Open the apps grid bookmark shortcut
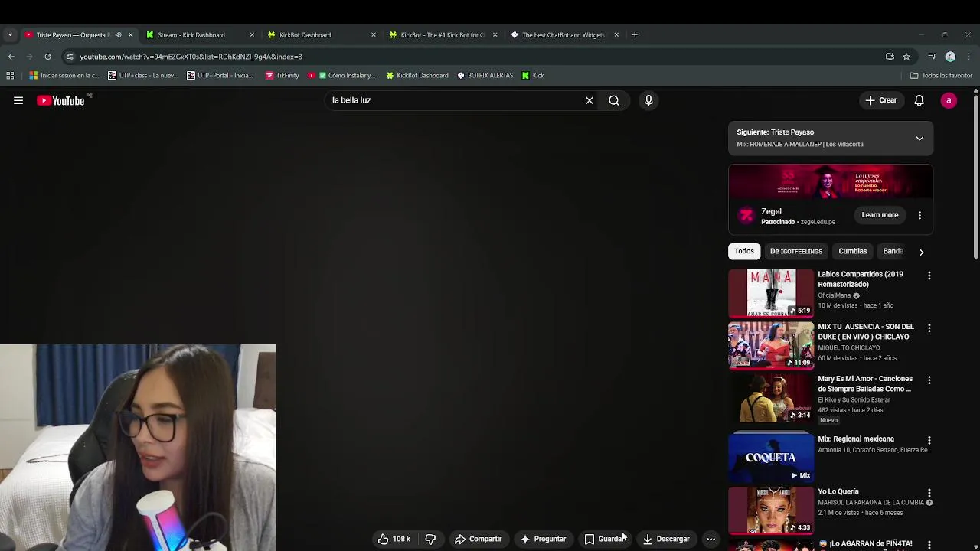The image size is (980, 551). pos(10,75)
